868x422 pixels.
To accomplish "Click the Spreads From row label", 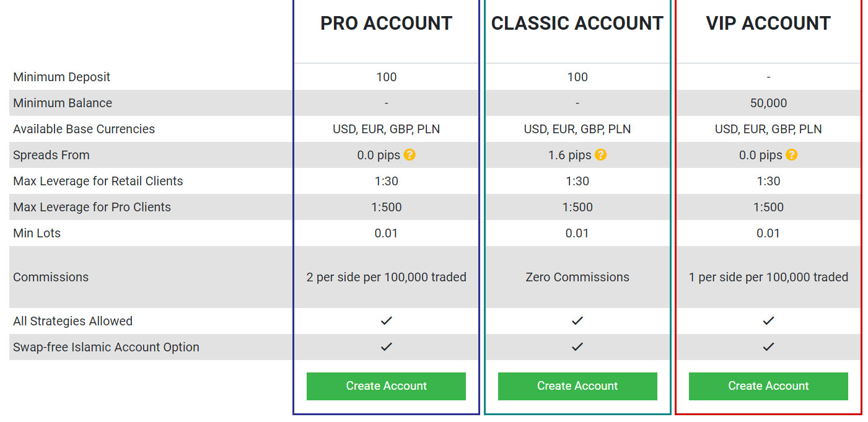I will pyautogui.click(x=51, y=155).
